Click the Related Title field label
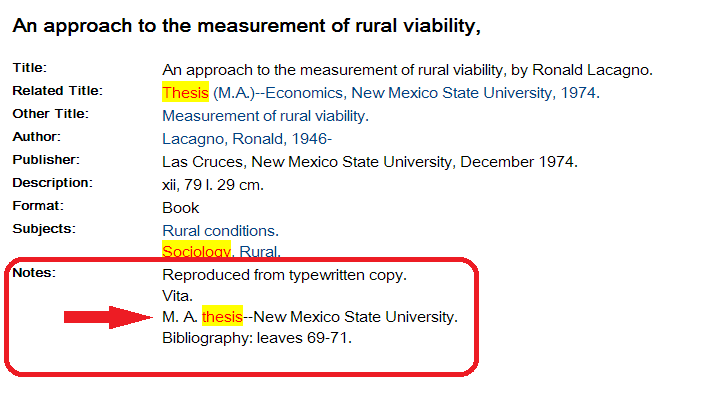The width and height of the screenshot is (705, 395). 58,91
